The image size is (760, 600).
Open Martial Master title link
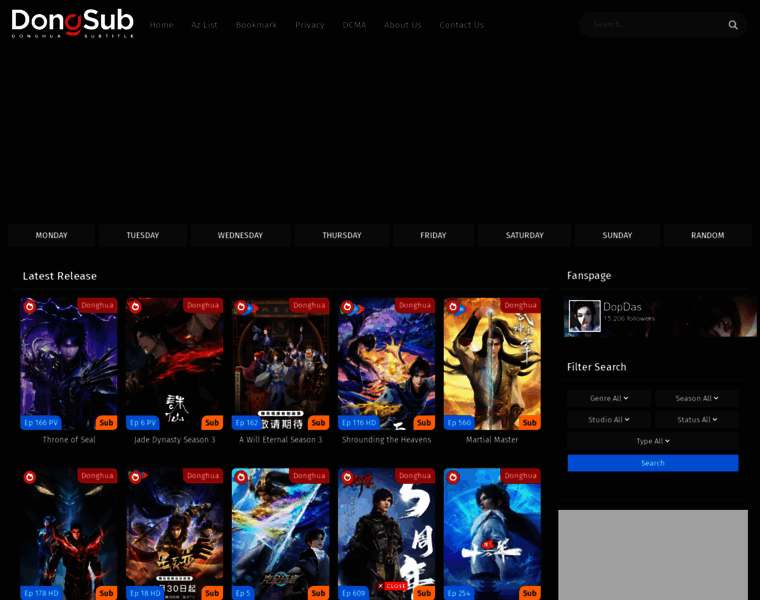[492, 440]
